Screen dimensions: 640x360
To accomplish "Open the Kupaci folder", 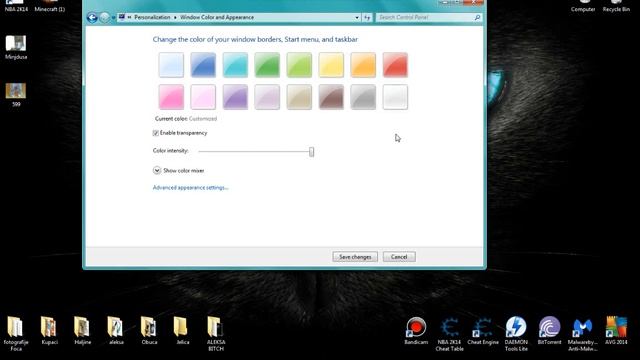I will click(49, 331).
